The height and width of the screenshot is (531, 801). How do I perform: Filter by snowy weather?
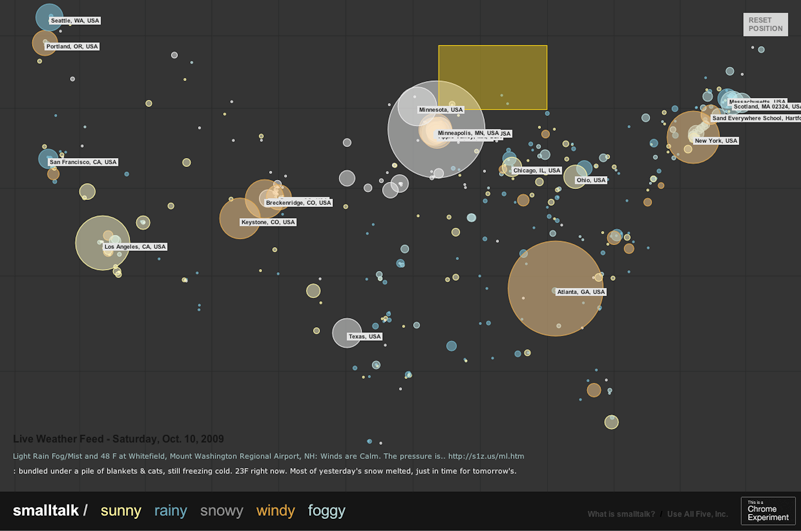point(221,511)
